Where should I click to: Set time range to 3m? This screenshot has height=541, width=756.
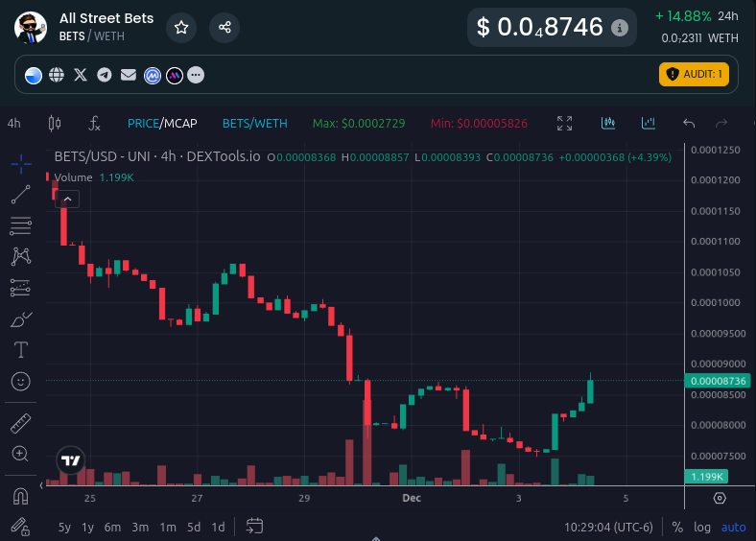coord(140,527)
